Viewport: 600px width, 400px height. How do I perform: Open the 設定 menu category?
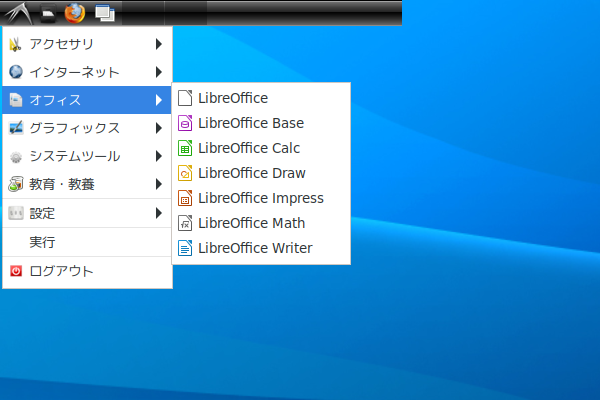87,213
